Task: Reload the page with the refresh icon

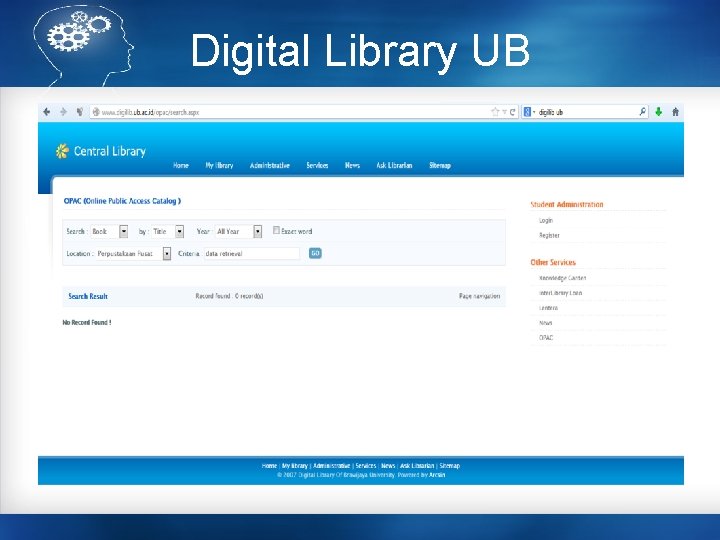Action: 512,112
